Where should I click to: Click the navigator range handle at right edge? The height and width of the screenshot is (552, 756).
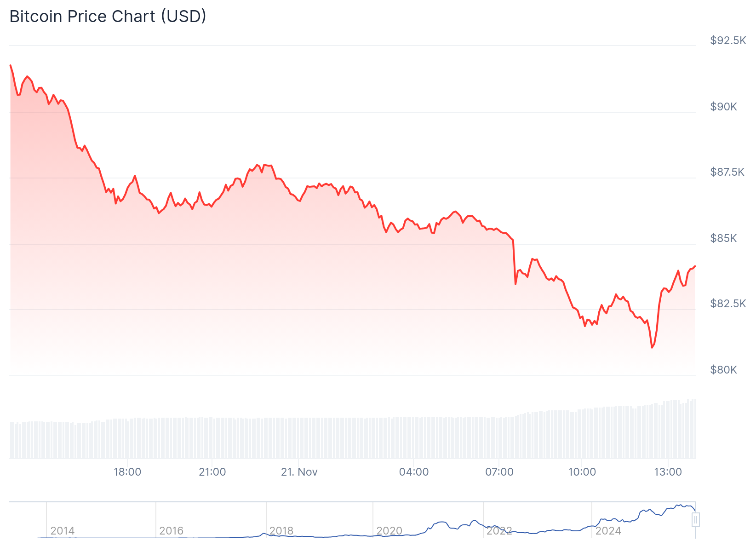696,520
